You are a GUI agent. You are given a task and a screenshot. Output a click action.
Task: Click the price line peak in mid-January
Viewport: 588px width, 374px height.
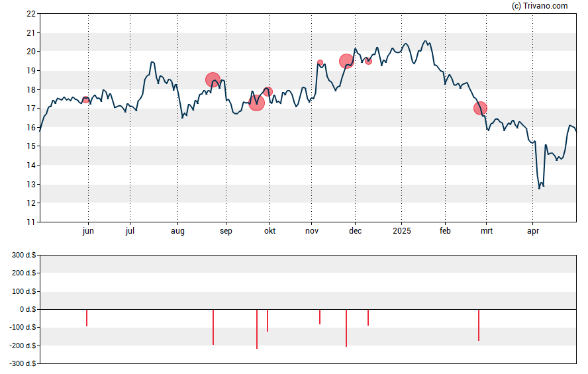coord(425,41)
